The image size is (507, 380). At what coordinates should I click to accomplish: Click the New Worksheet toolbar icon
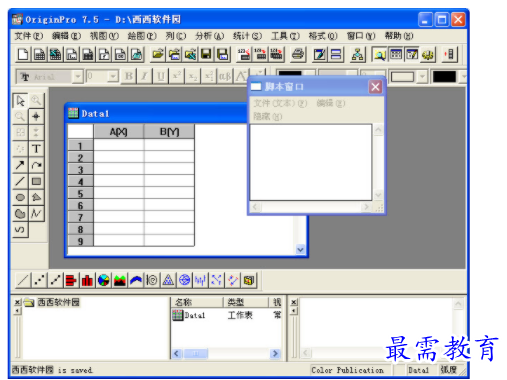point(39,54)
